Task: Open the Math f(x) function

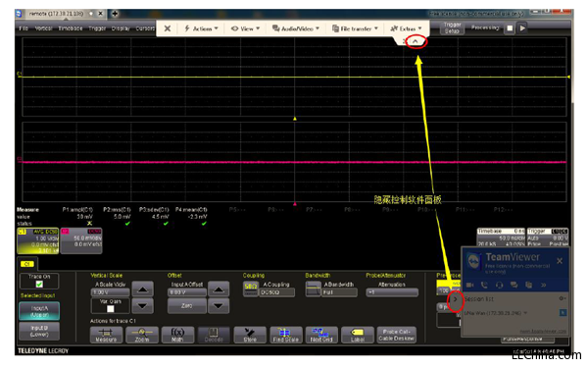Action: tap(177, 335)
